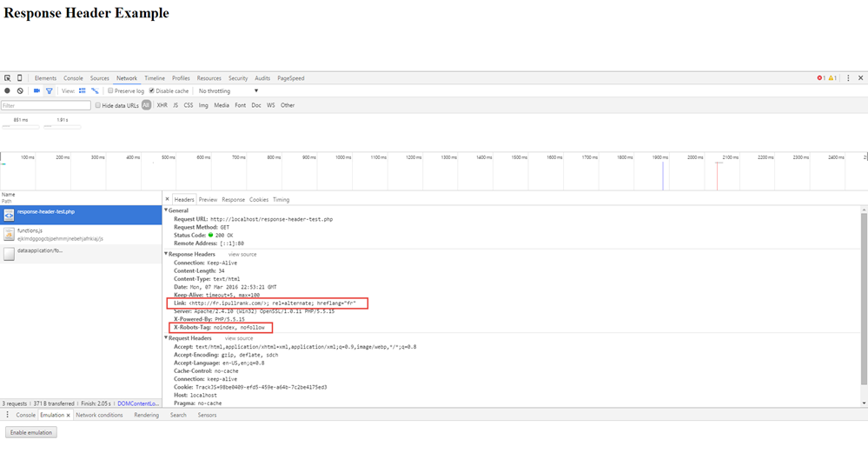Close the request details pane
868x453 pixels.
coord(168,199)
